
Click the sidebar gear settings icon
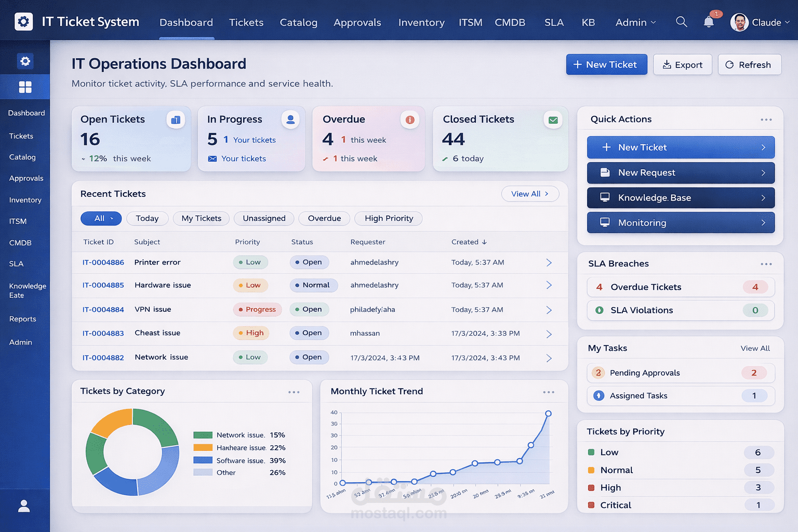coord(25,61)
